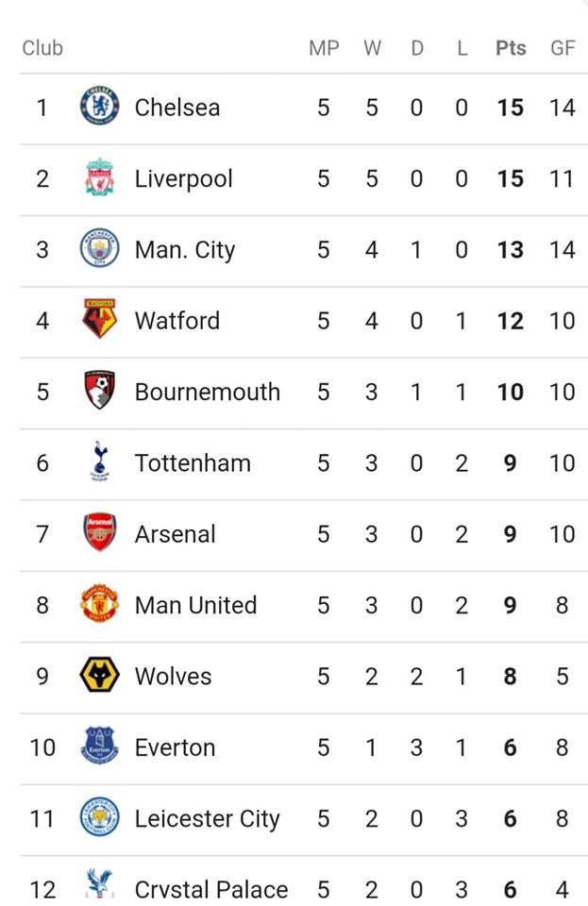Open the Leicester City team link
This screenshot has width=588, height=906.
pyautogui.click(x=208, y=819)
